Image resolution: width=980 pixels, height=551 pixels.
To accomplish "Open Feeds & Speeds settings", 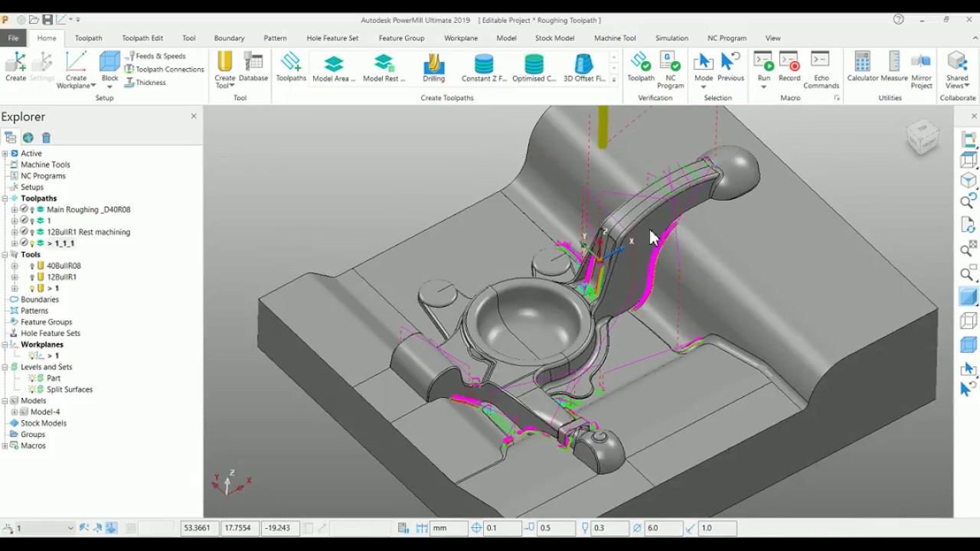I will pyautogui.click(x=155, y=56).
